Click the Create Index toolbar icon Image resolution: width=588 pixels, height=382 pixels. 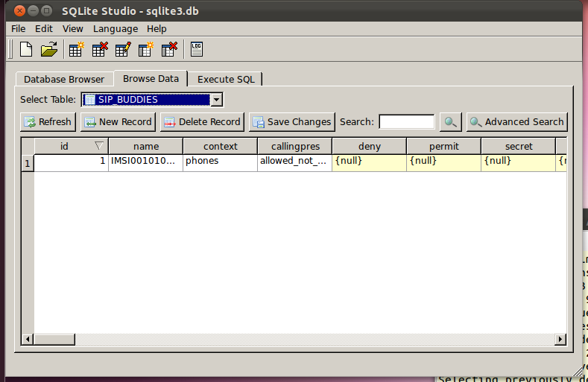pos(146,50)
